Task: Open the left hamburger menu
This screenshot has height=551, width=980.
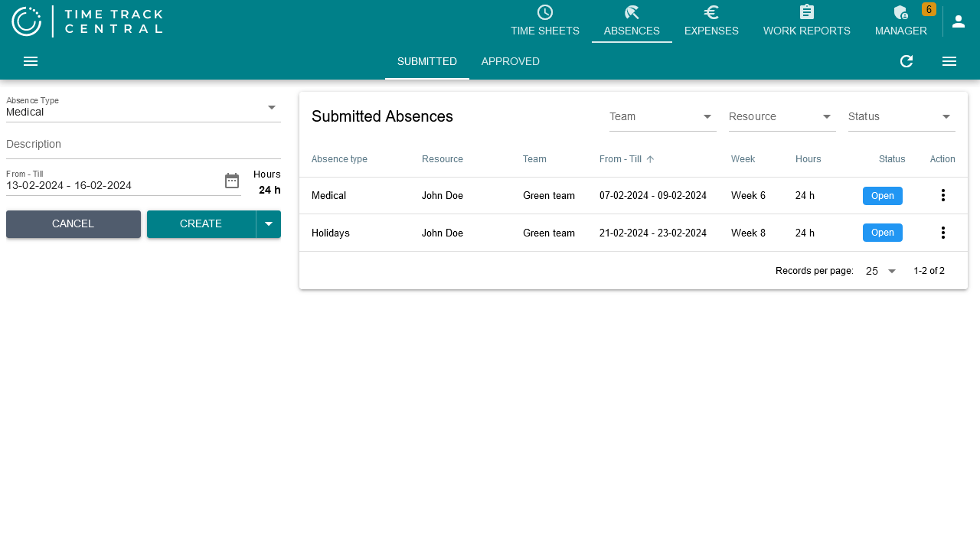Action: [x=31, y=61]
